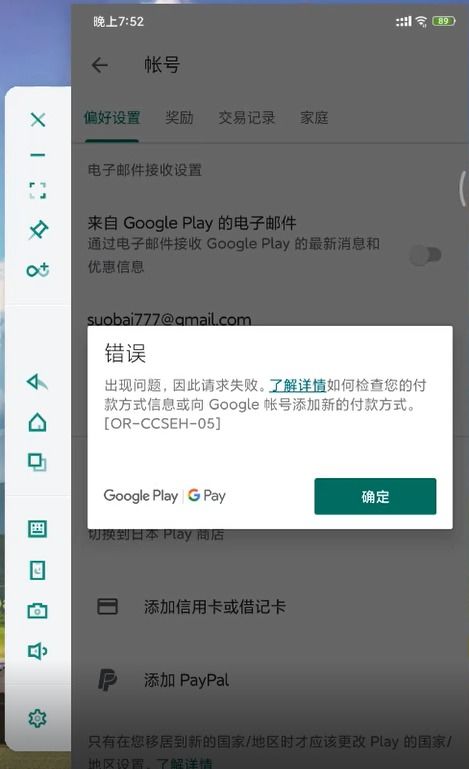Image resolution: width=469 pixels, height=769 pixels.
Task: Switch to the 奖励 tab
Action: pyautogui.click(x=179, y=118)
